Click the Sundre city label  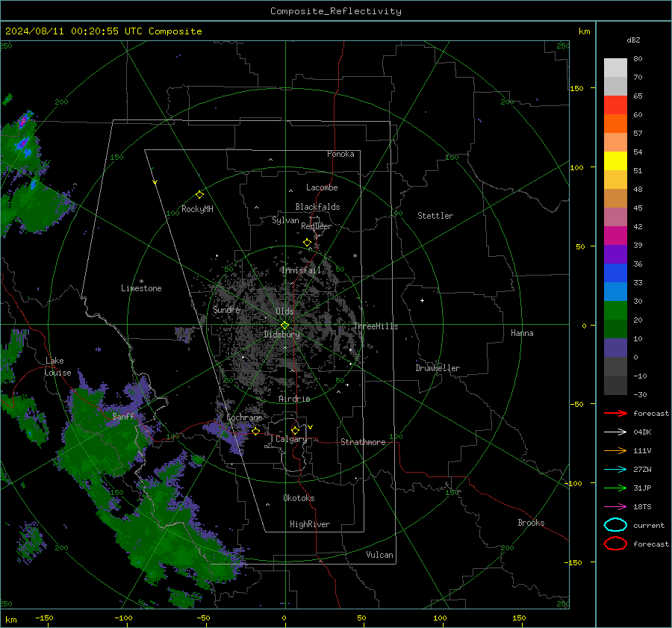226,310
